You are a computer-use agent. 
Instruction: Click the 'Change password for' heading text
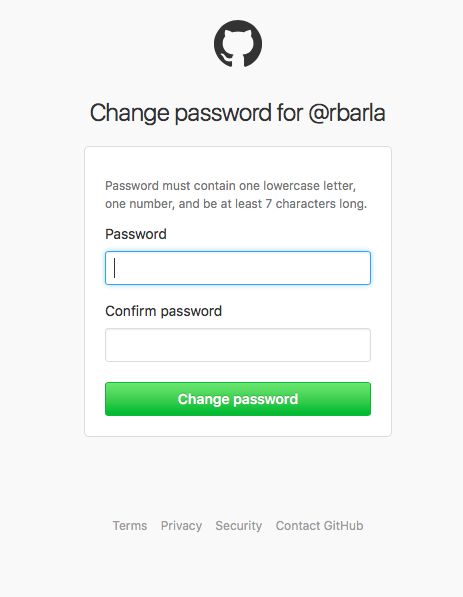(x=197, y=113)
